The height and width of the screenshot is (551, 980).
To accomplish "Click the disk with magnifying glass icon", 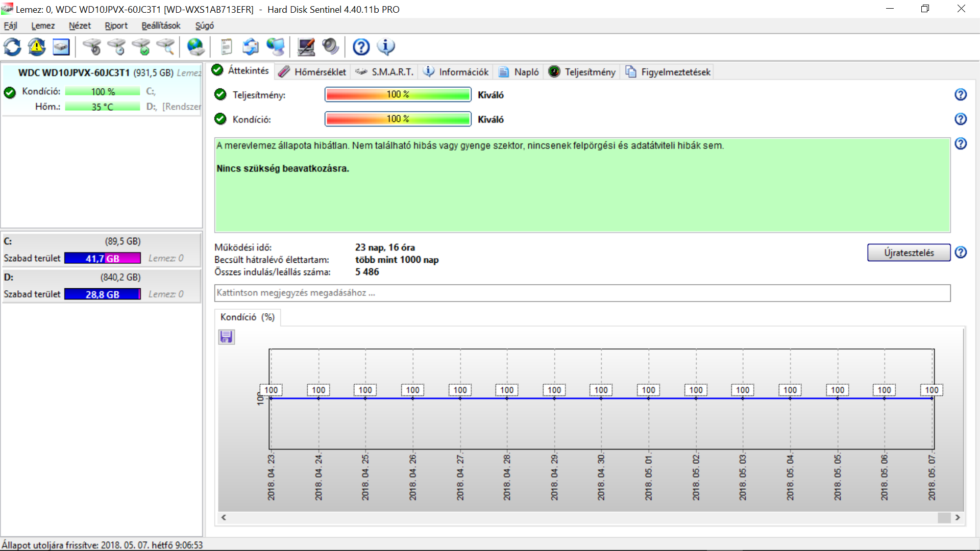I will (x=165, y=47).
